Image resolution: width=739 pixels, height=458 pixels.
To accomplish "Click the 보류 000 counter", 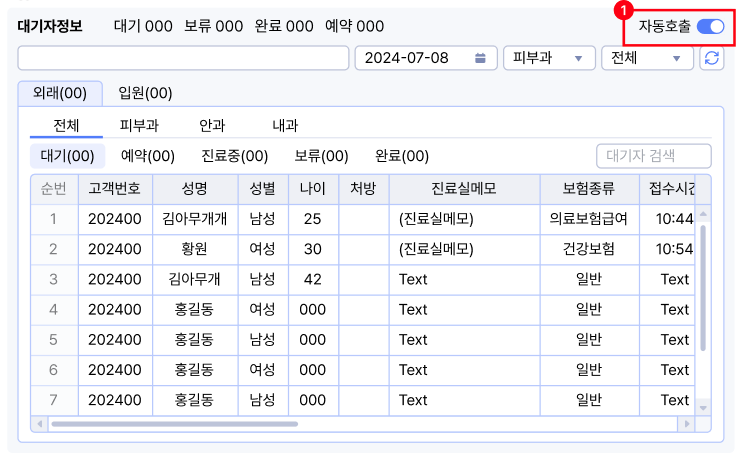I will [x=213, y=26].
